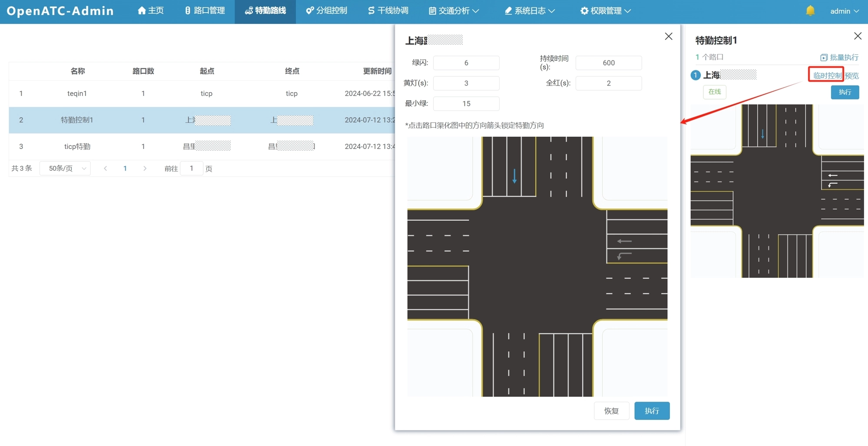Expand the 系统日志 dropdown menu
Image resolution: width=868 pixels, height=446 pixels.
530,11
